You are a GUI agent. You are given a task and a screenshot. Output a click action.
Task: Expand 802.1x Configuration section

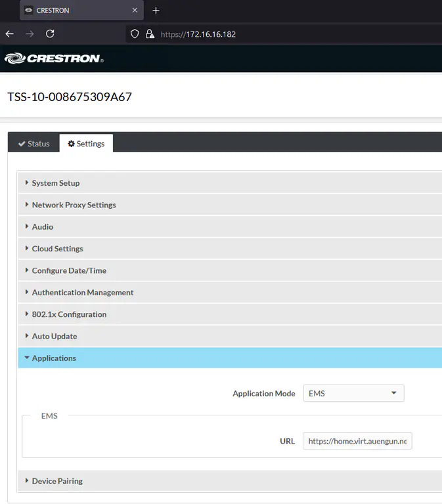[x=230, y=314]
